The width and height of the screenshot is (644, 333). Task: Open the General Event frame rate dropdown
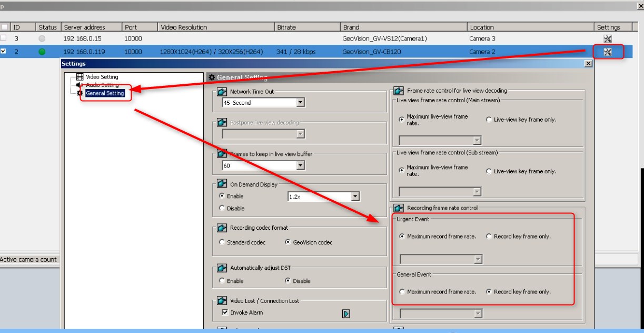(440, 314)
